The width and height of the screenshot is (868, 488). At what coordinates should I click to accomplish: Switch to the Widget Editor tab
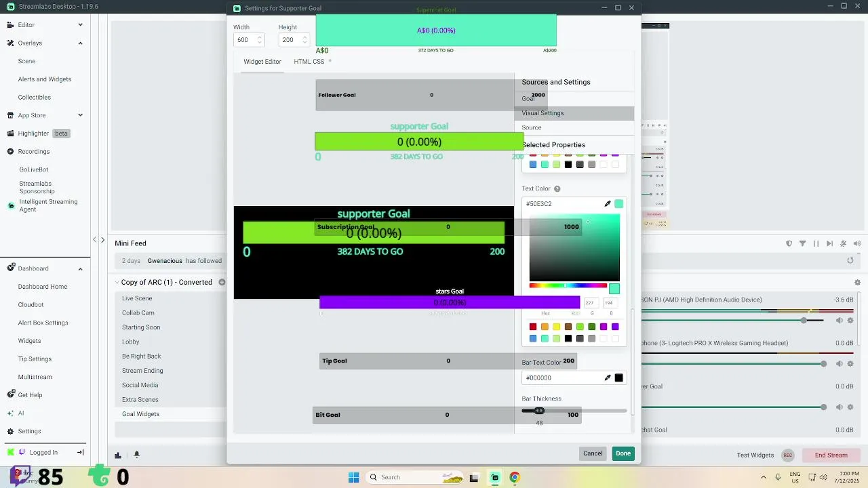point(262,62)
